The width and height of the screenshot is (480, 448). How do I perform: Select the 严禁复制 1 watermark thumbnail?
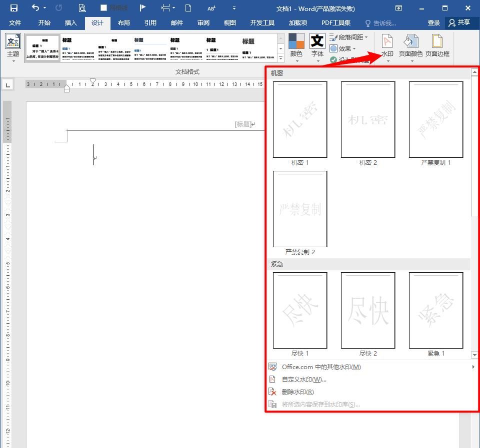436,119
